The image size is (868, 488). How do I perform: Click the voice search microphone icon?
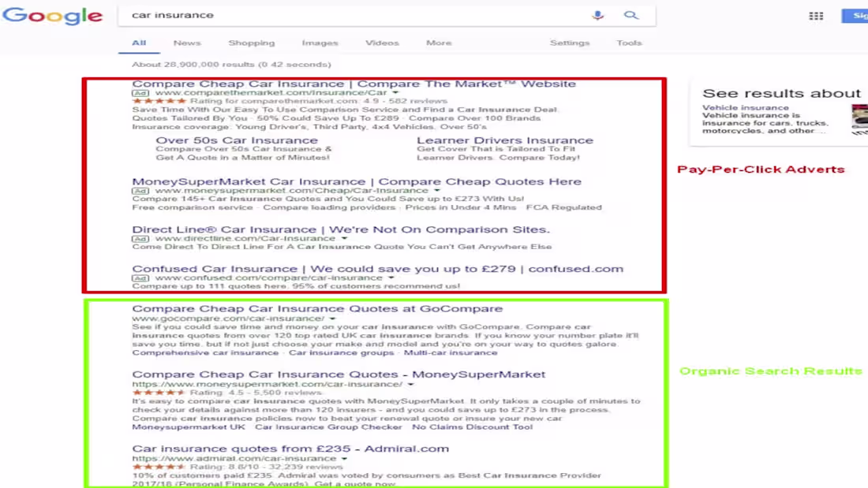coord(597,16)
